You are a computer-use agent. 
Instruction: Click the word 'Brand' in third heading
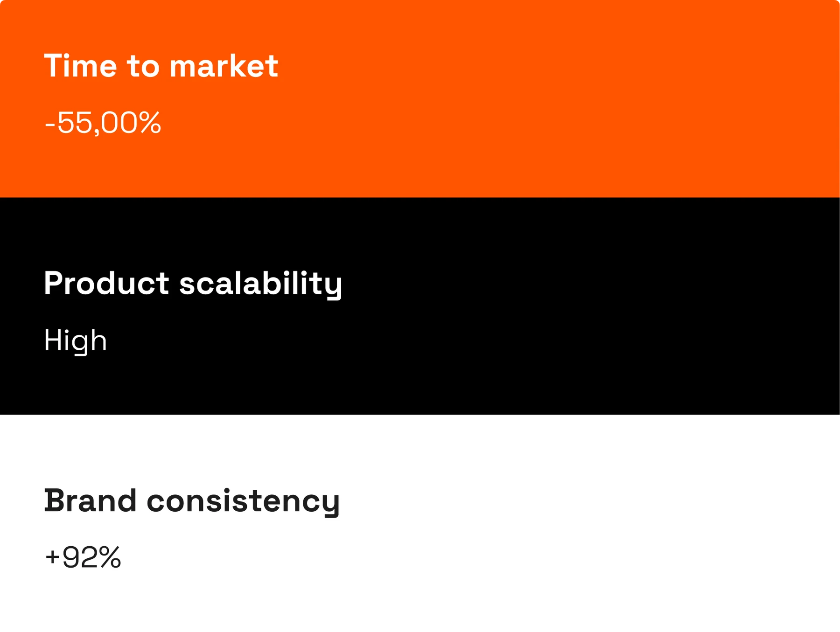click(90, 500)
